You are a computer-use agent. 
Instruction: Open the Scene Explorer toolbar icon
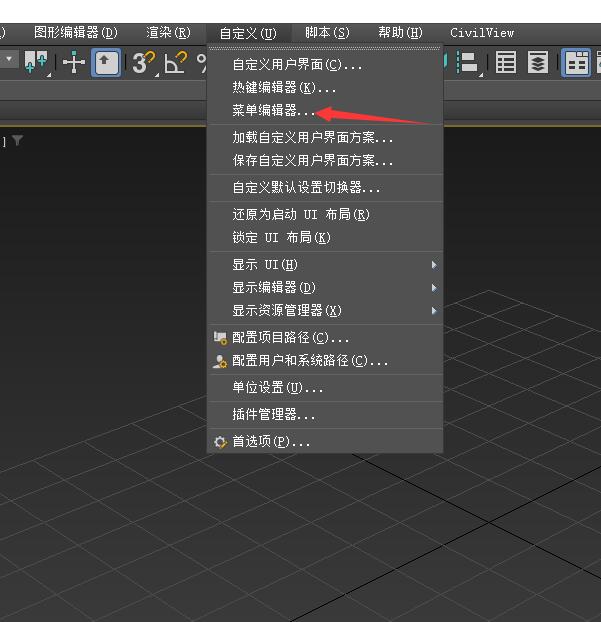coord(507,63)
